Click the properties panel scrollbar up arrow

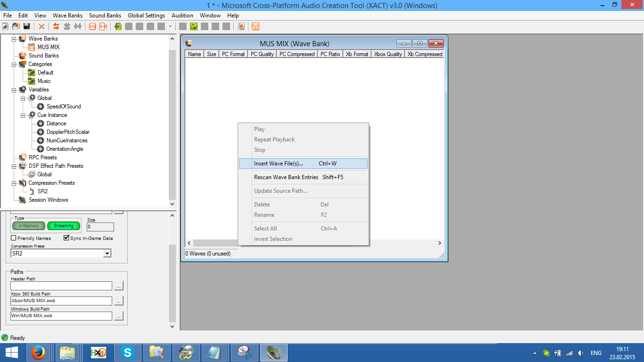[x=173, y=215]
